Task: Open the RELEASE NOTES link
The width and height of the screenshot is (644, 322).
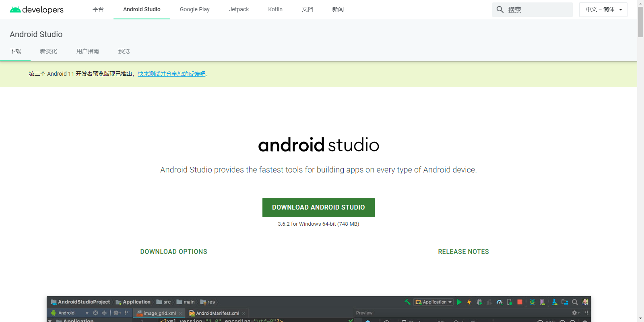Action: coord(463,251)
